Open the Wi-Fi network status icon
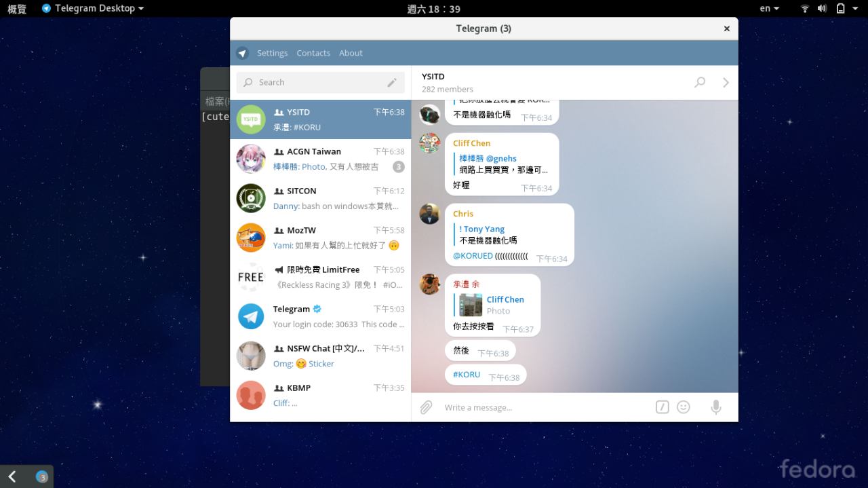 [805, 8]
